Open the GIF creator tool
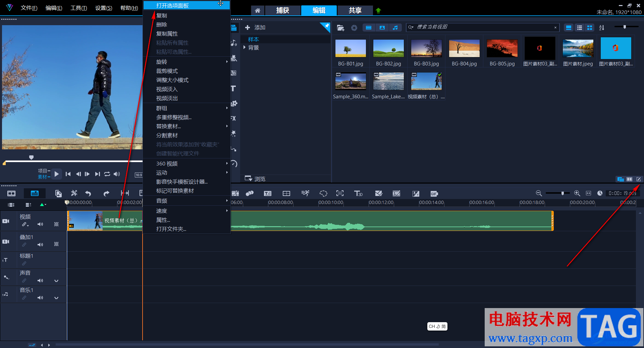Screen dimensions: 644x348 tap(434, 194)
